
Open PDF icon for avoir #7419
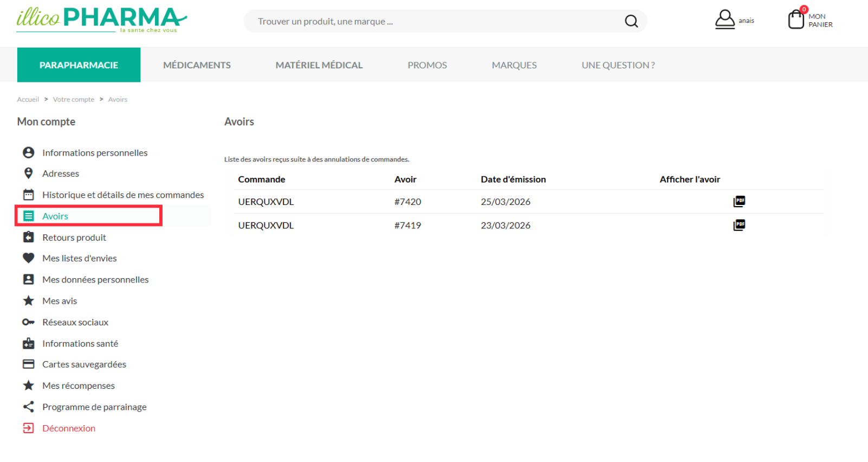point(739,224)
